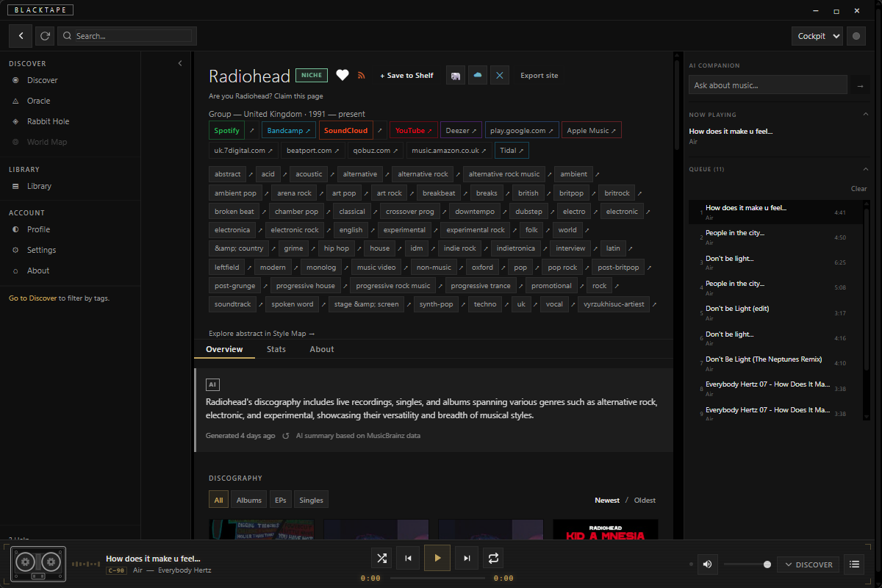
Task: Select the 'britpop' tag
Action: (571, 193)
